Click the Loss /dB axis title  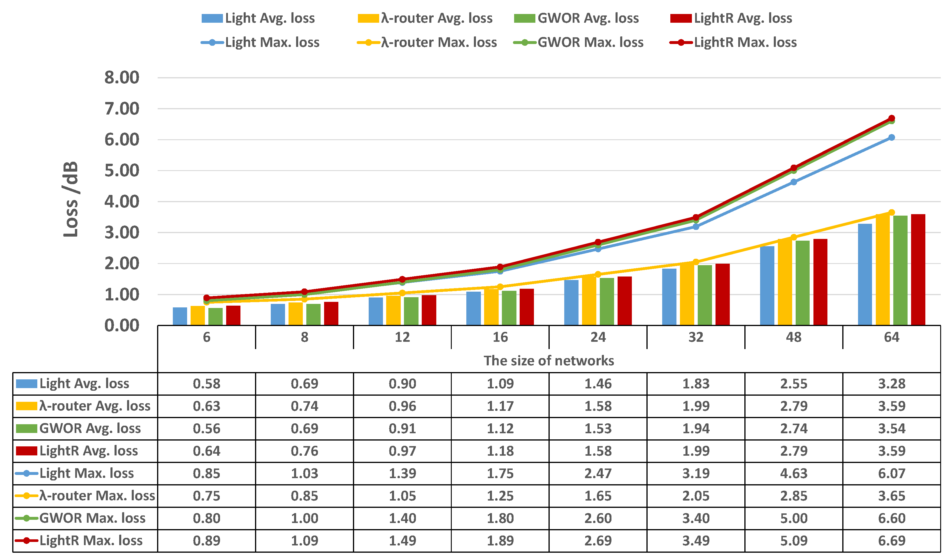71,199
